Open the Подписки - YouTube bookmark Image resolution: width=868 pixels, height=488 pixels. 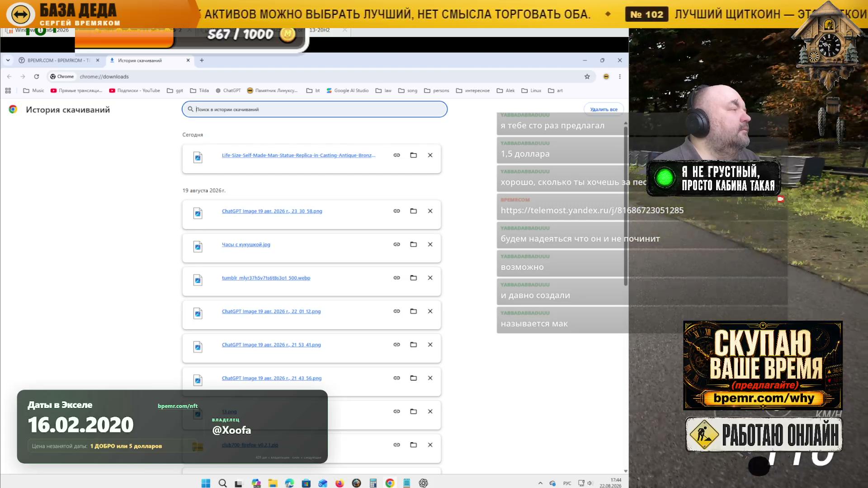(134, 90)
